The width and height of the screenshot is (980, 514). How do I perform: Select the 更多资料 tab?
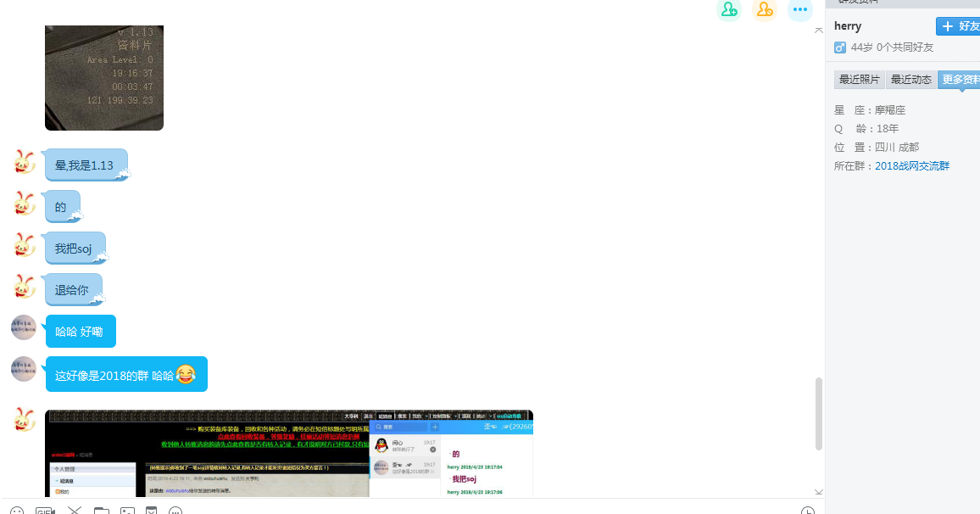(x=960, y=80)
